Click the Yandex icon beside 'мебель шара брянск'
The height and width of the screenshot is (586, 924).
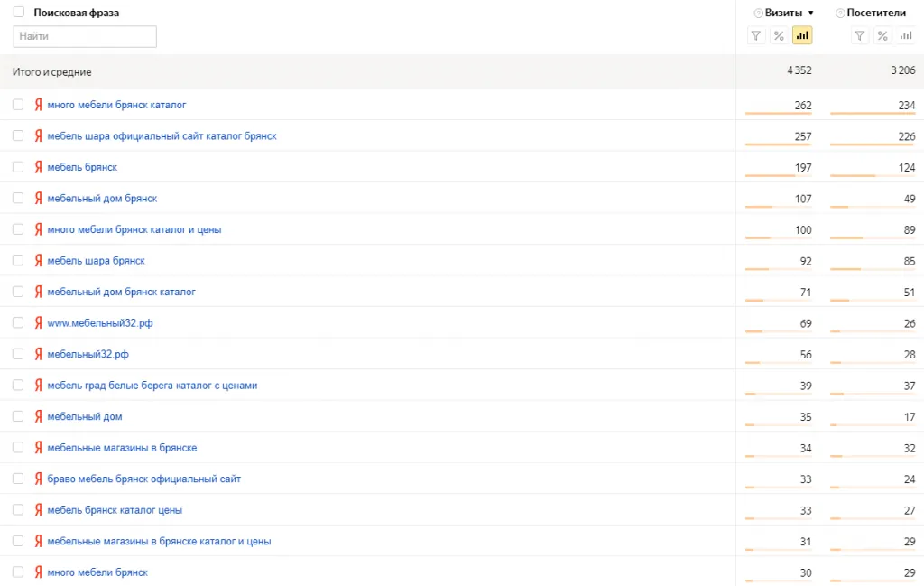tap(38, 261)
